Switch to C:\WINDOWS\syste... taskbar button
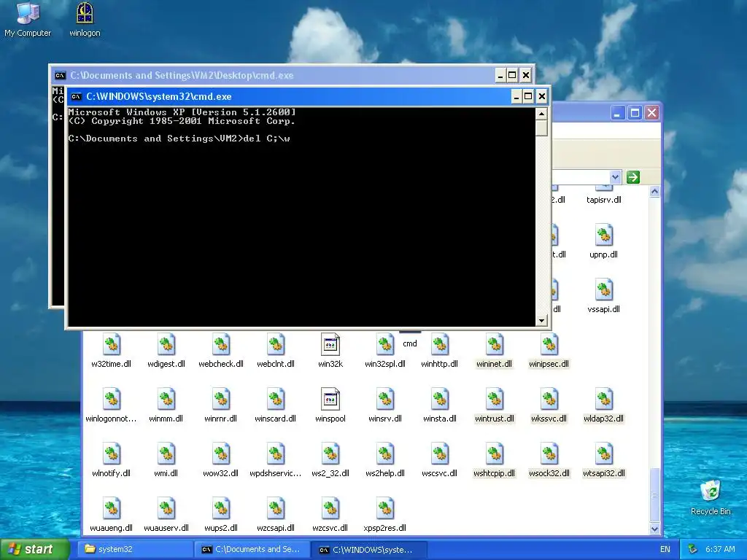747x560 pixels. pos(370,549)
